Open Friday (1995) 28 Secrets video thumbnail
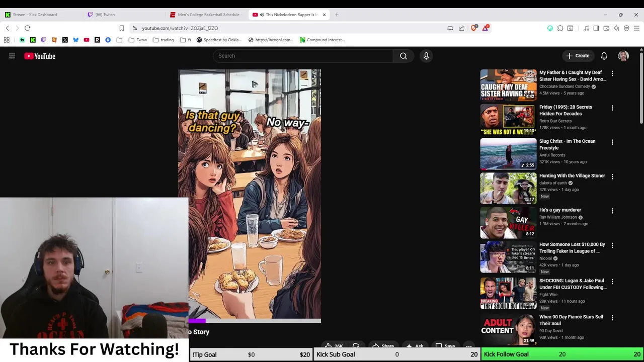 click(508, 120)
